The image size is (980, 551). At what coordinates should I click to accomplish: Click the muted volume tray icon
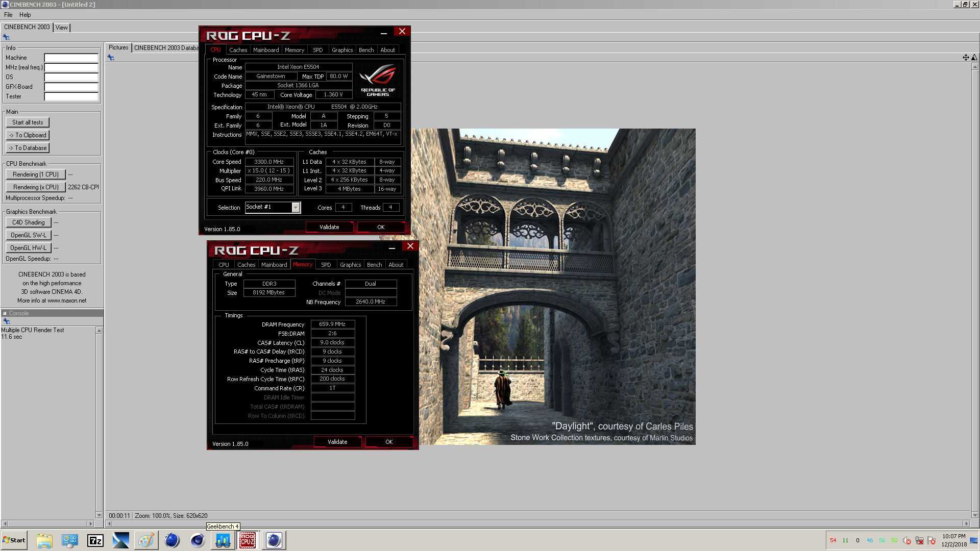(x=907, y=540)
